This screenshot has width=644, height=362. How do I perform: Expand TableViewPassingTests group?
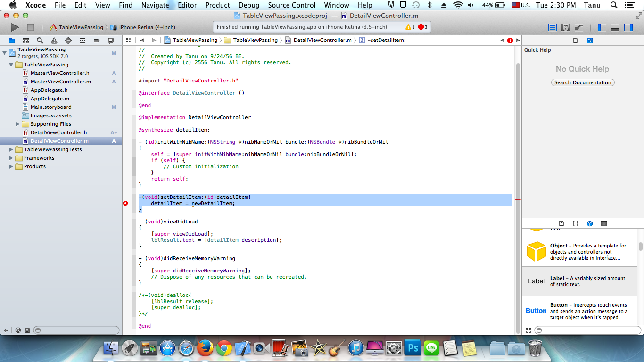point(11,149)
